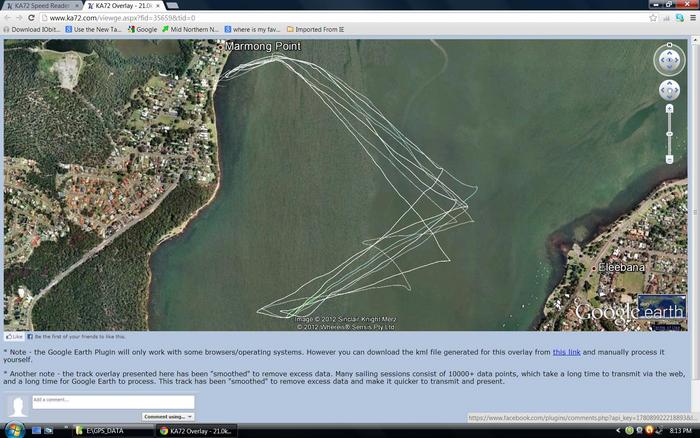Open the 'Comment using...' dropdown
This screenshot has height=438, width=700.
[167, 416]
